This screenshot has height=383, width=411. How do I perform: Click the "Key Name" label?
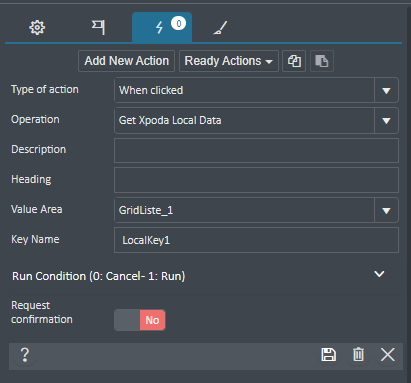coord(35,239)
